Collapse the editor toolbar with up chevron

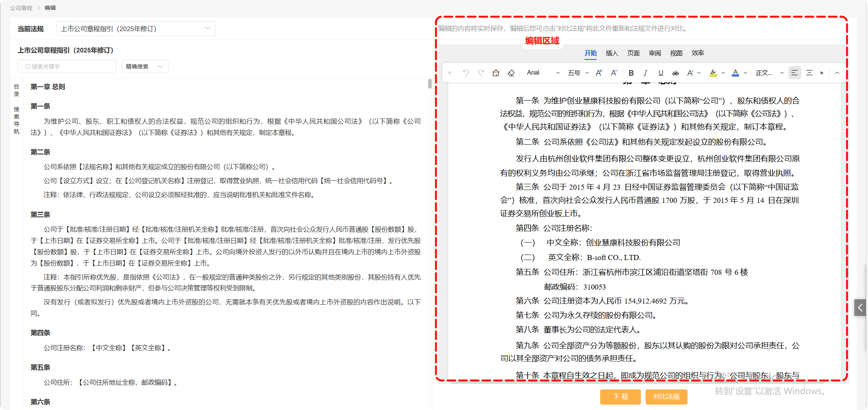coord(837,73)
